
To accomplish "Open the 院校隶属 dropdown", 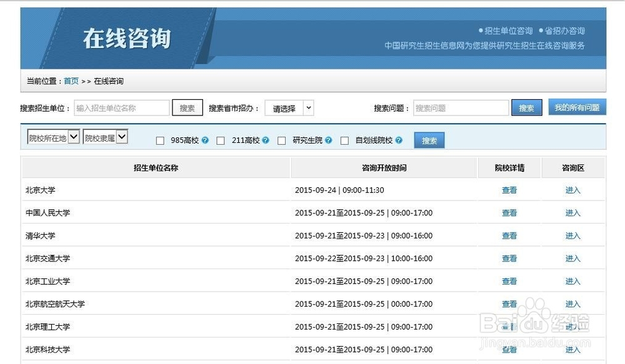I will [x=105, y=137].
